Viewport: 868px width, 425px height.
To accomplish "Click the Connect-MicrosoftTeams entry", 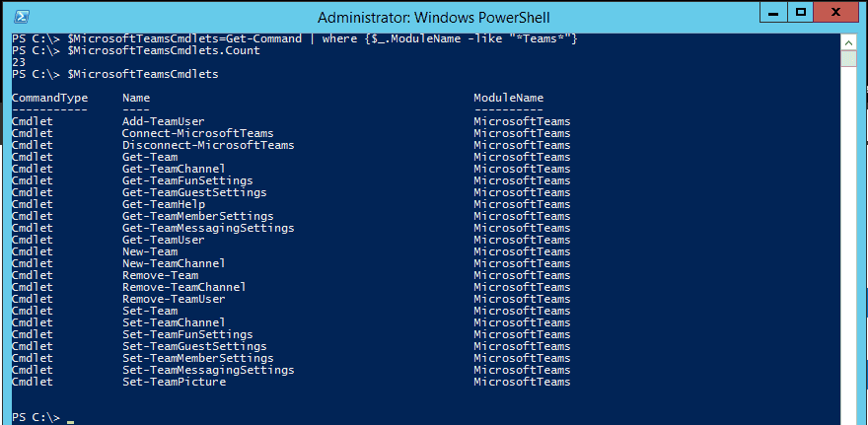I will (197, 133).
